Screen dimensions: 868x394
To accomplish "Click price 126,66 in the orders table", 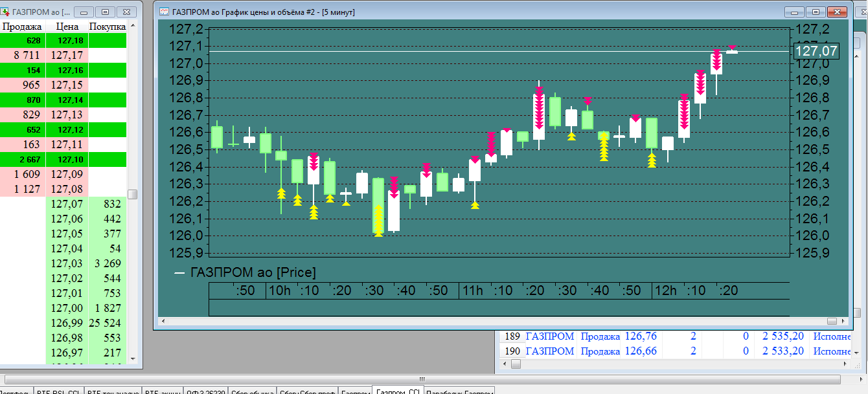I will (640, 351).
